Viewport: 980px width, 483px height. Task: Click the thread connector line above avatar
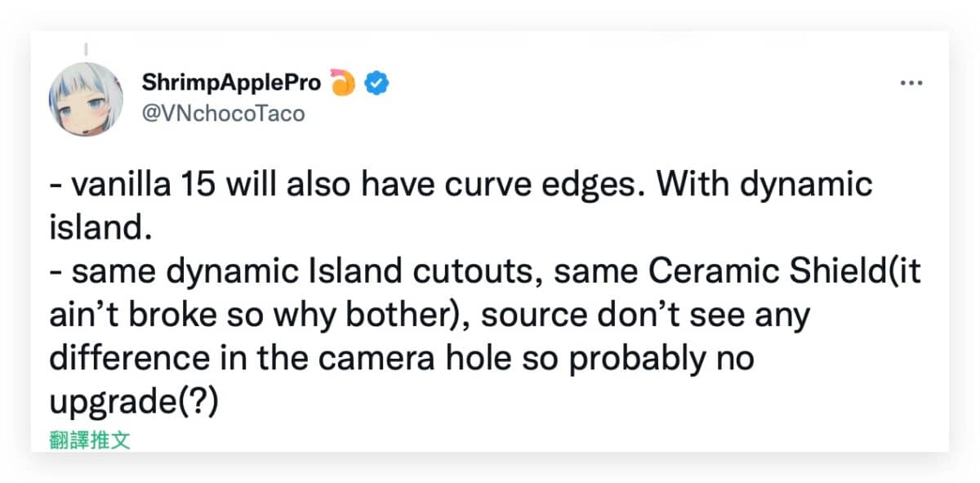[87, 49]
